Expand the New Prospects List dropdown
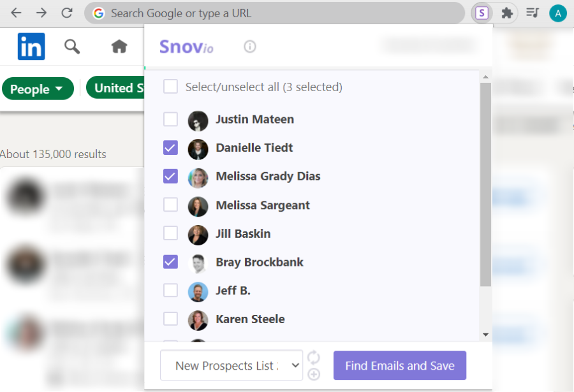 coord(231,366)
